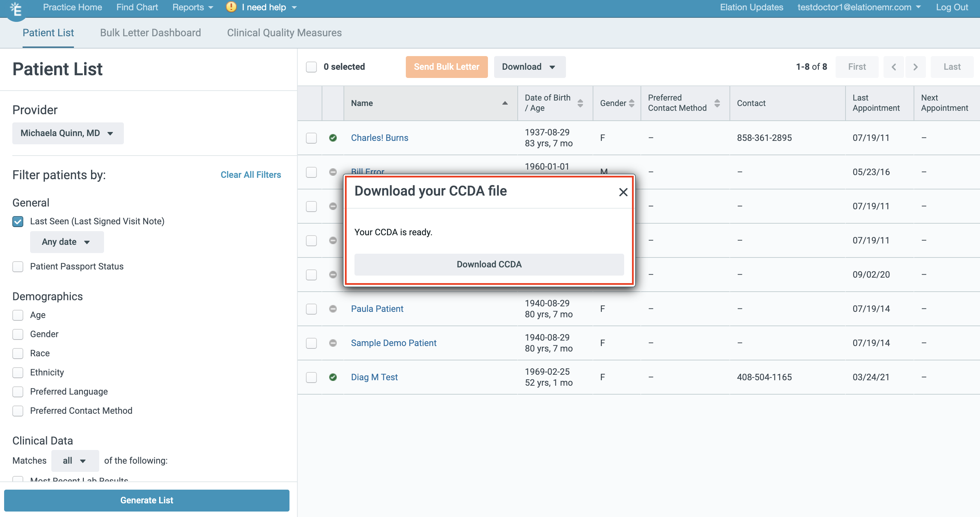Open the 'all' matches selector under Clinical Data
Screen dimensions: 980x517
(x=75, y=460)
